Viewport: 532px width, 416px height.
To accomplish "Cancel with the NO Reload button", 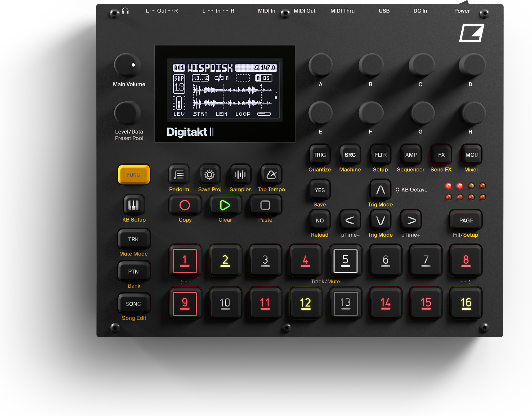I will point(320,221).
